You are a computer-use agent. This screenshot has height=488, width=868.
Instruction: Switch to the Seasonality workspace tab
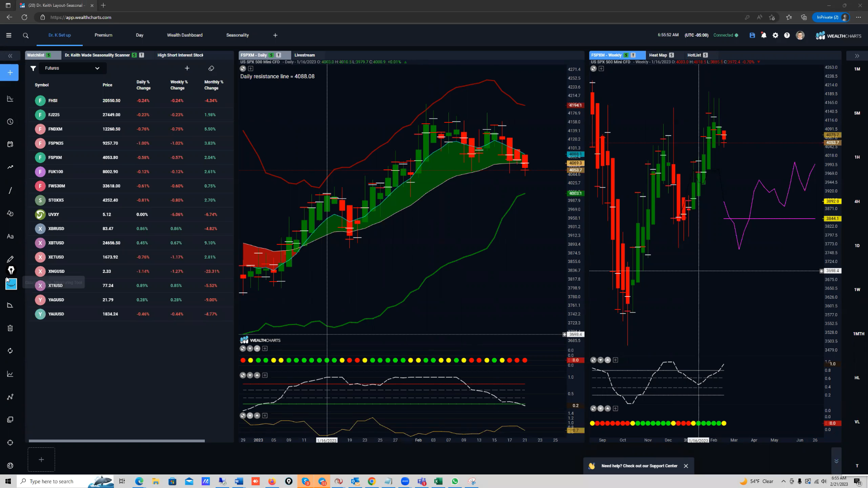click(x=237, y=35)
